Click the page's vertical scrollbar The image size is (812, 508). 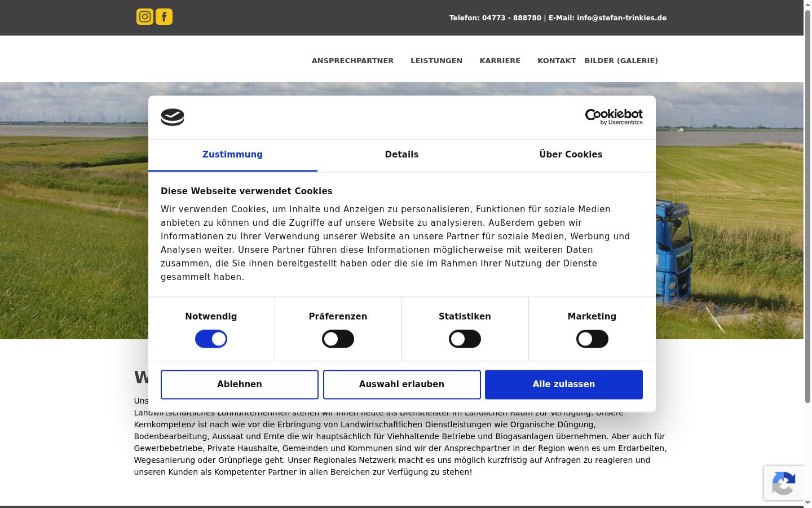click(807, 206)
